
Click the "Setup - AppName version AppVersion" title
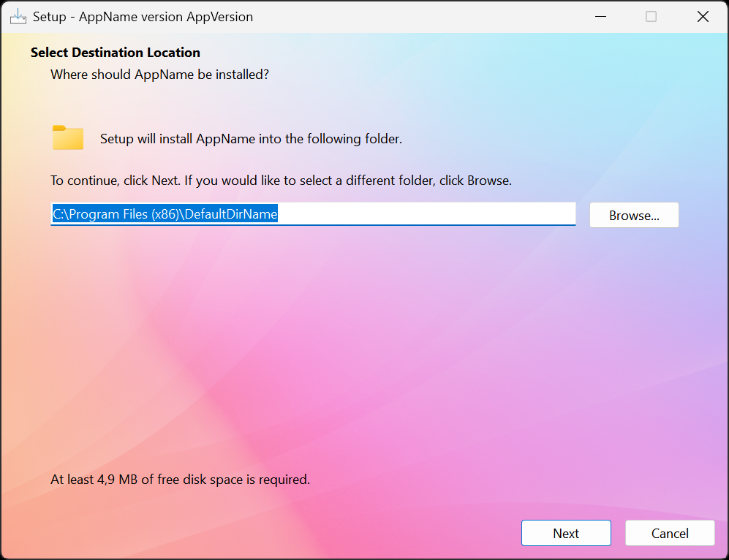(143, 17)
